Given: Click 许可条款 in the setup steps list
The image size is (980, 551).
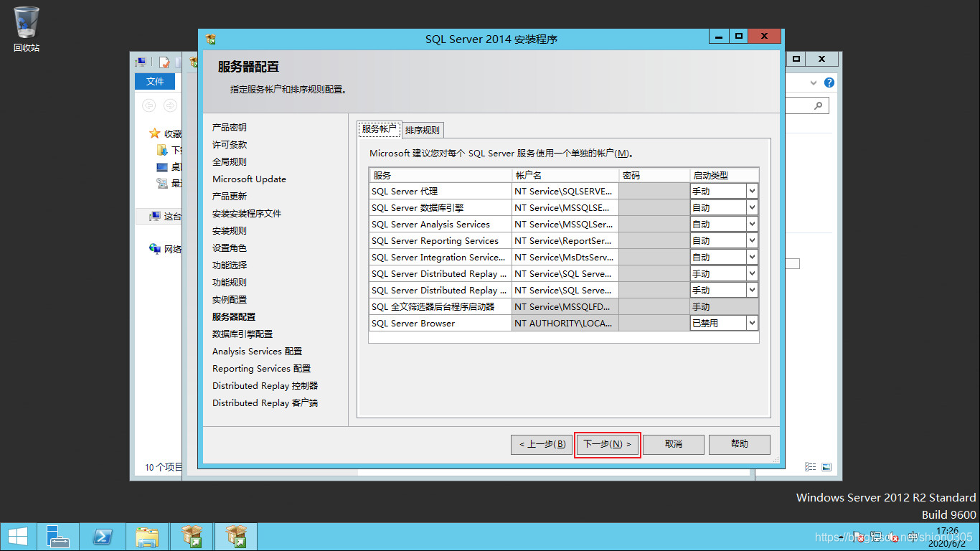Looking at the screenshot, I should coord(230,144).
